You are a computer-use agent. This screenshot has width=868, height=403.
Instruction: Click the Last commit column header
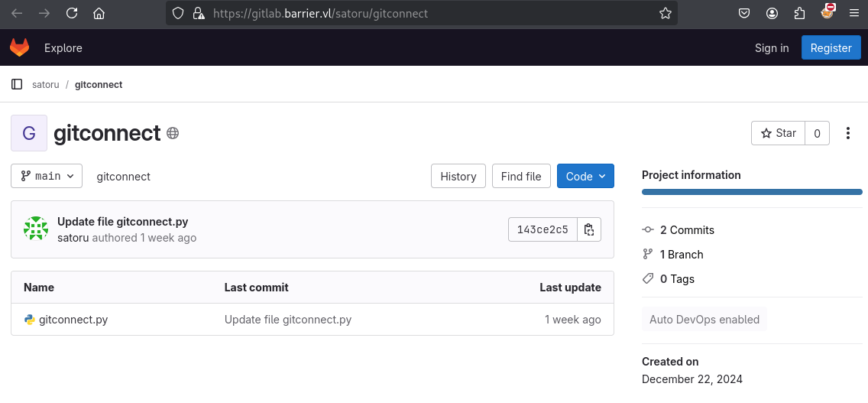pyautogui.click(x=256, y=287)
